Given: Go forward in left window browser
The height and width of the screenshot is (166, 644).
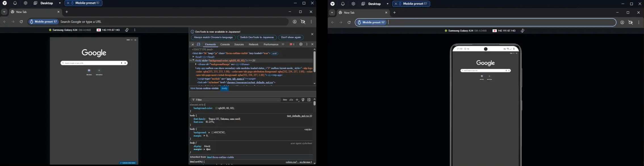Looking at the screenshot, I should (13, 22).
